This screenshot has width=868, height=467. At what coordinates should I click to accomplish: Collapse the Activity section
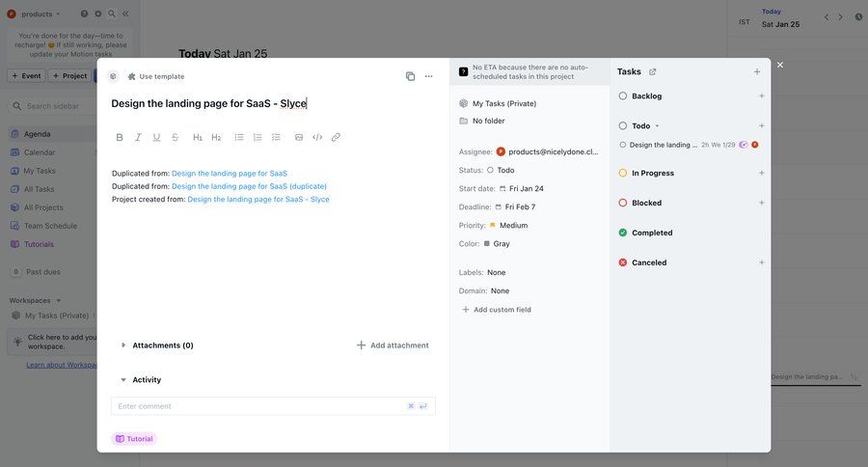(123, 380)
